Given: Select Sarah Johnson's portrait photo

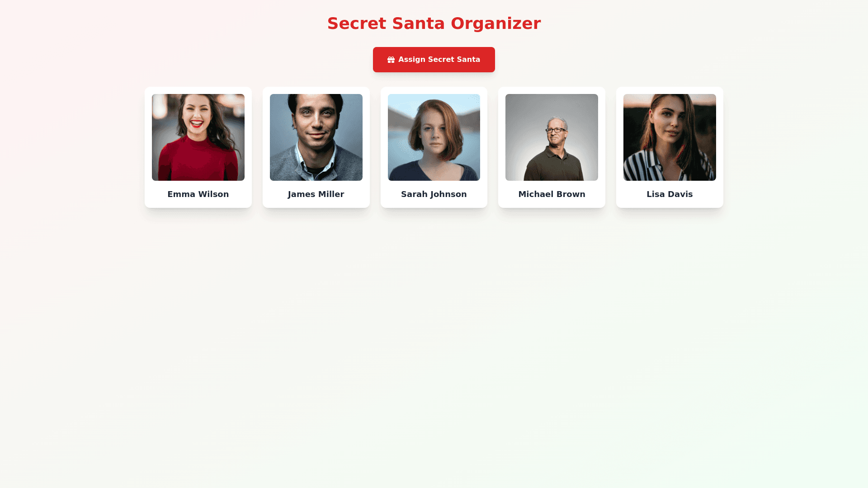Looking at the screenshot, I should click(x=434, y=137).
